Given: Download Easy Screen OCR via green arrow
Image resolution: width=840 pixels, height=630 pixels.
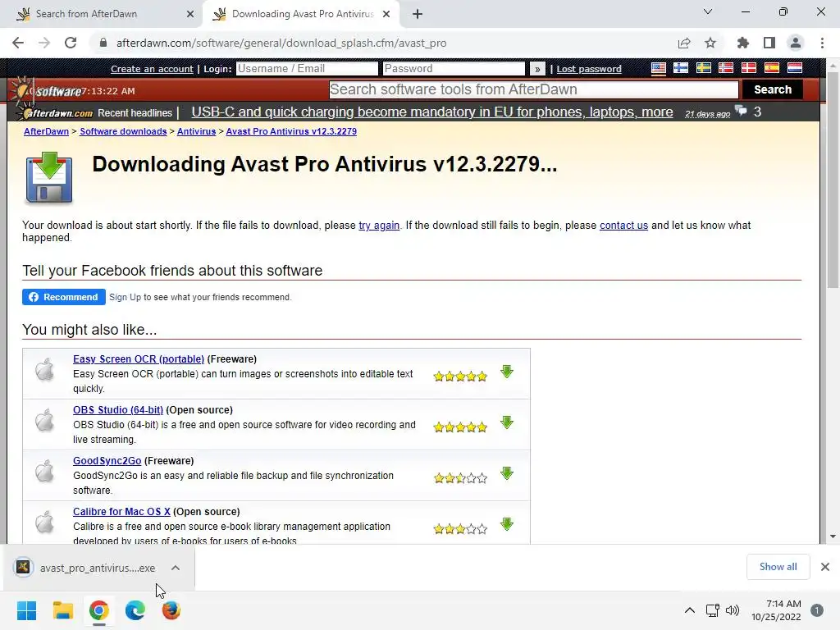Looking at the screenshot, I should [x=507, y=372].
